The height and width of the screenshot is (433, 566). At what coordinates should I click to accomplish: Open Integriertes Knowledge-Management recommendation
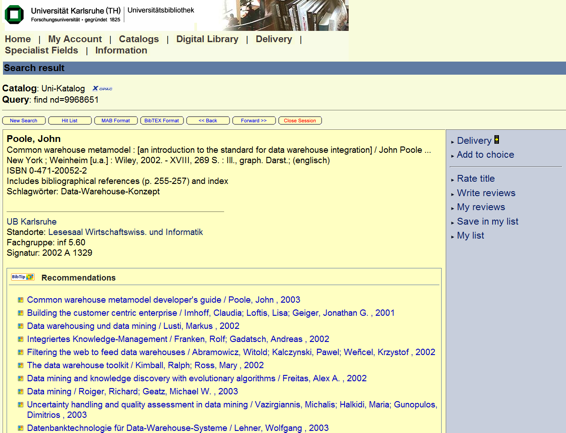(178, 339)
